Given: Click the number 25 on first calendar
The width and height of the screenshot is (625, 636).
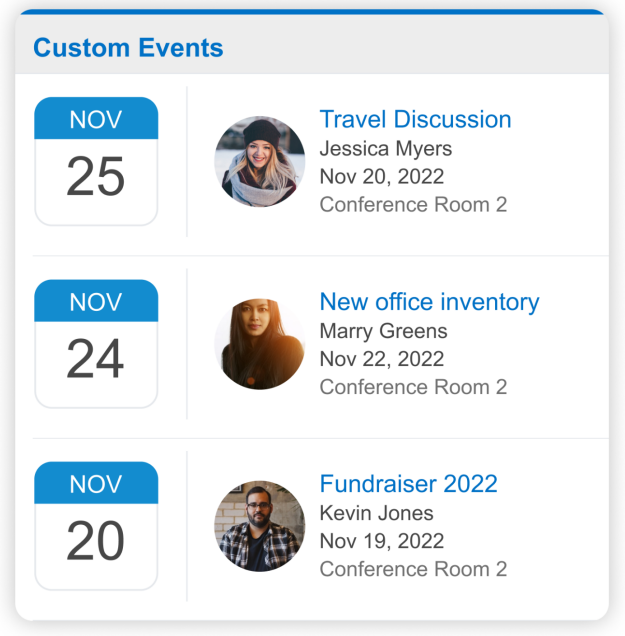Looking at the screenshot, I should point(96,176).
